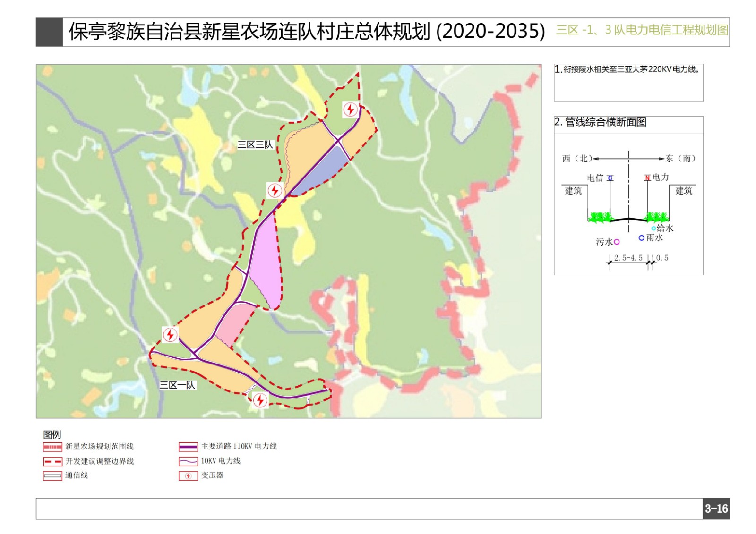Click the left 建筑 label in cross-section
This screenshot has height=534, width=756.
(574, 191)
